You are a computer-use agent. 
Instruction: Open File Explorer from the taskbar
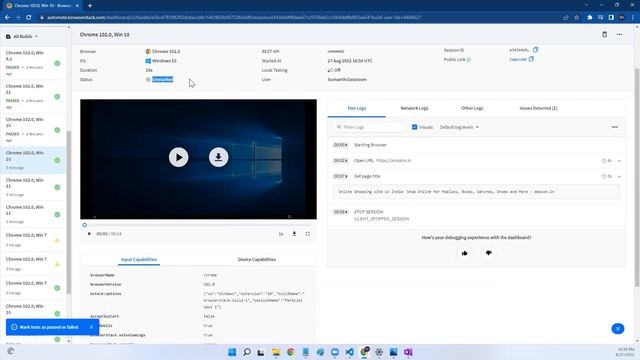(x=276, y=352)
